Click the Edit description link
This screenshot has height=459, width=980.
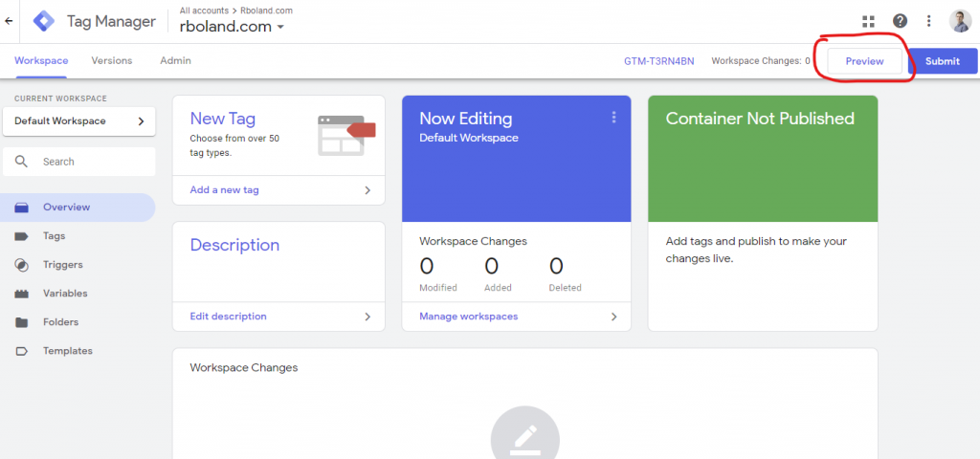[x=228, y=317]
